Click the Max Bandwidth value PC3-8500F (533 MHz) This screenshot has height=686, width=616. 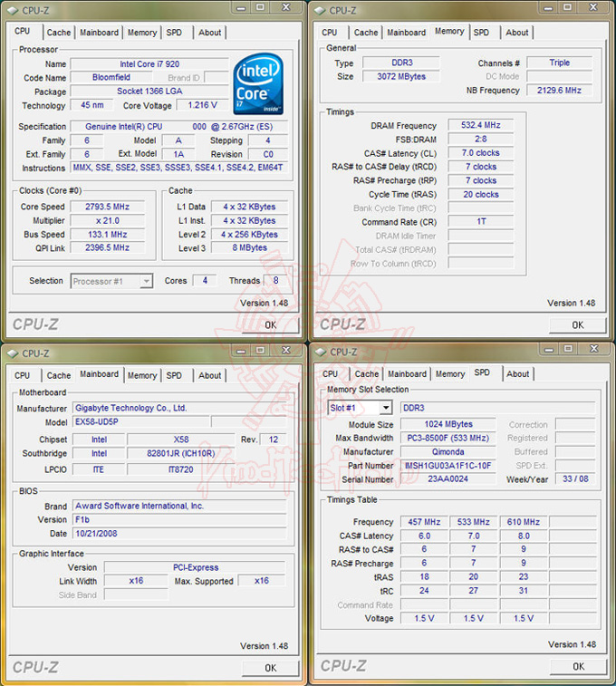point(448,438)
